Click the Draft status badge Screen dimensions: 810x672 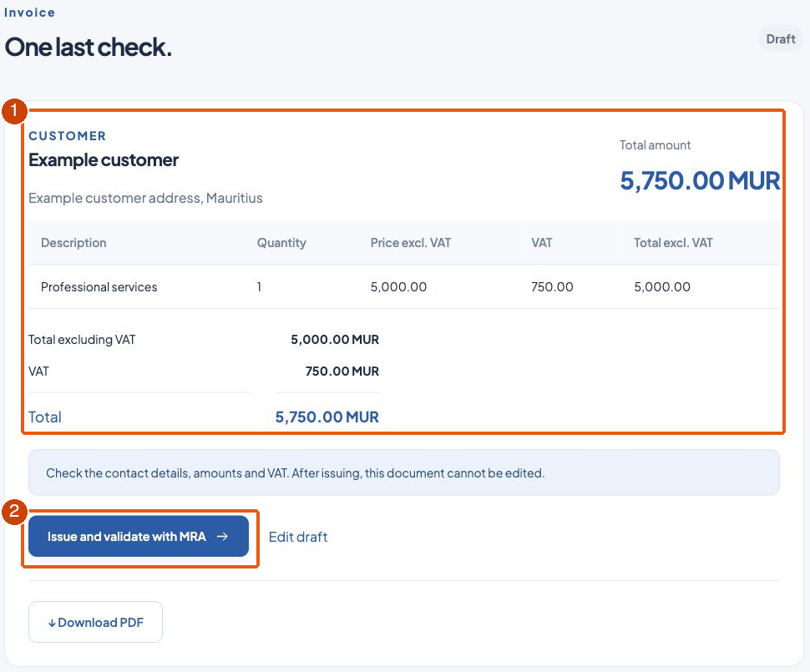[x=780, y=39]
